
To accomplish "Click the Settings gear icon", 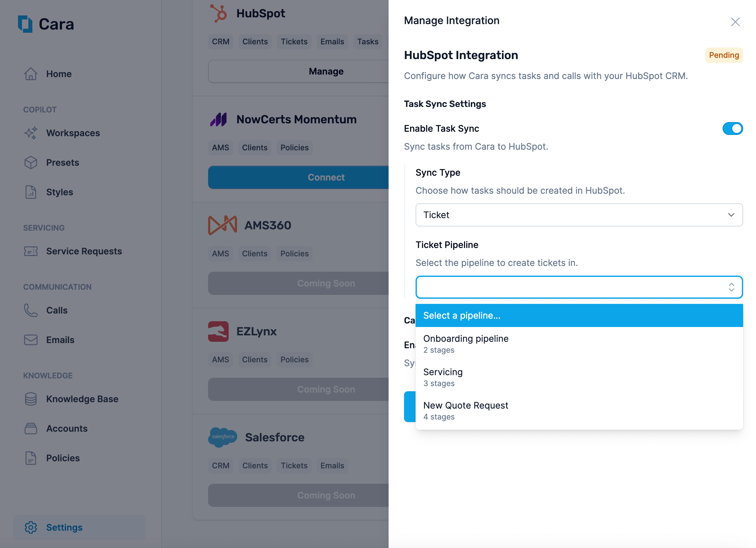I will tap(31, 527).
